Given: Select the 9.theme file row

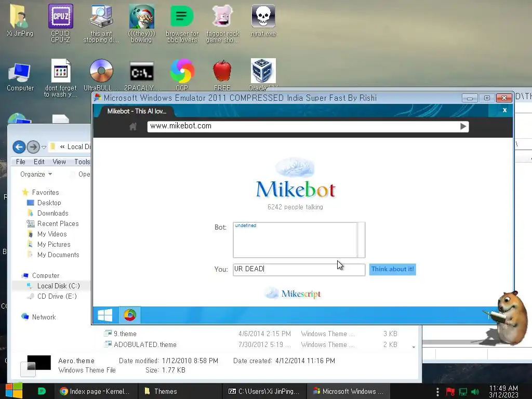Looking at the screenshot, I should 251,334.
